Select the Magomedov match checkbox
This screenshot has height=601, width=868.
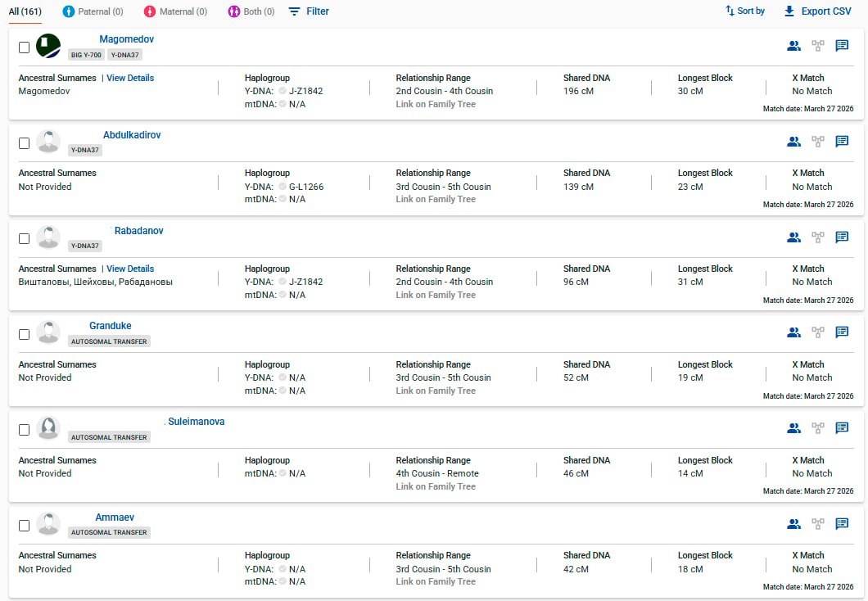[x=24, y=47]
